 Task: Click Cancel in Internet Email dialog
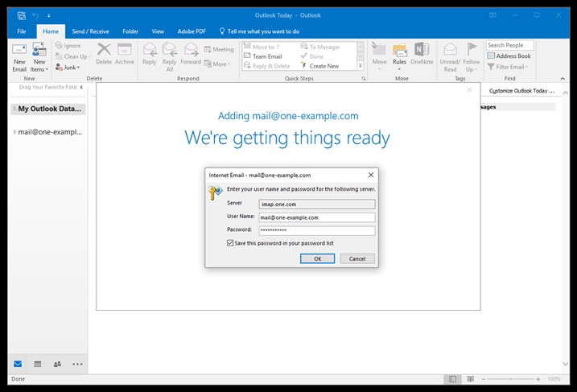357,258
